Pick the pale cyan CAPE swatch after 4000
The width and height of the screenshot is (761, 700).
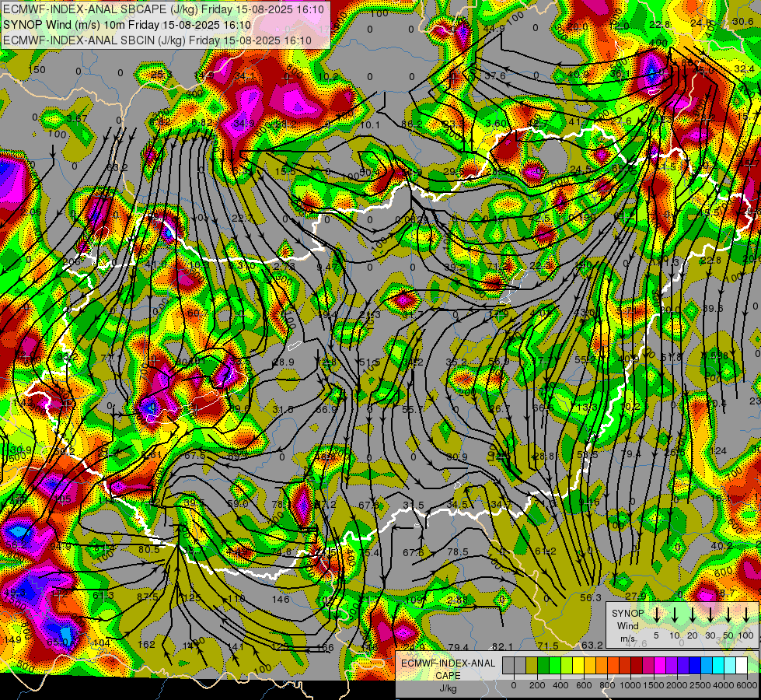[729, 666]
